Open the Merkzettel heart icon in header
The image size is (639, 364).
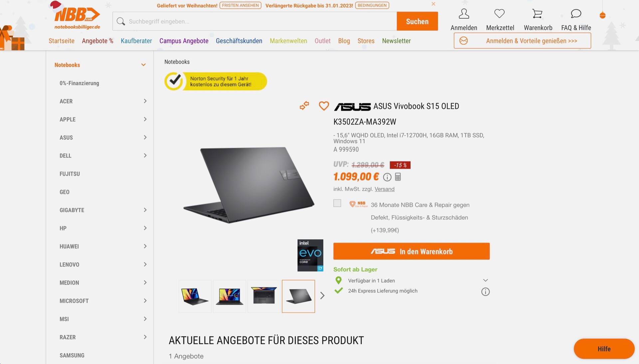pos(499,14)
